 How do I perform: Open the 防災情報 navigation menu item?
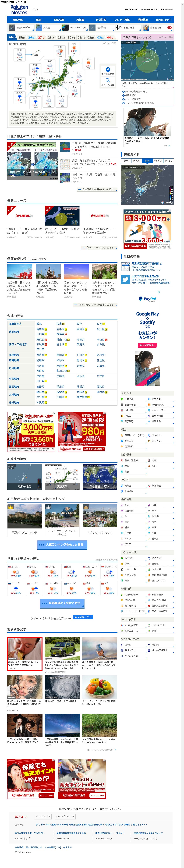[x=59, y=20]
